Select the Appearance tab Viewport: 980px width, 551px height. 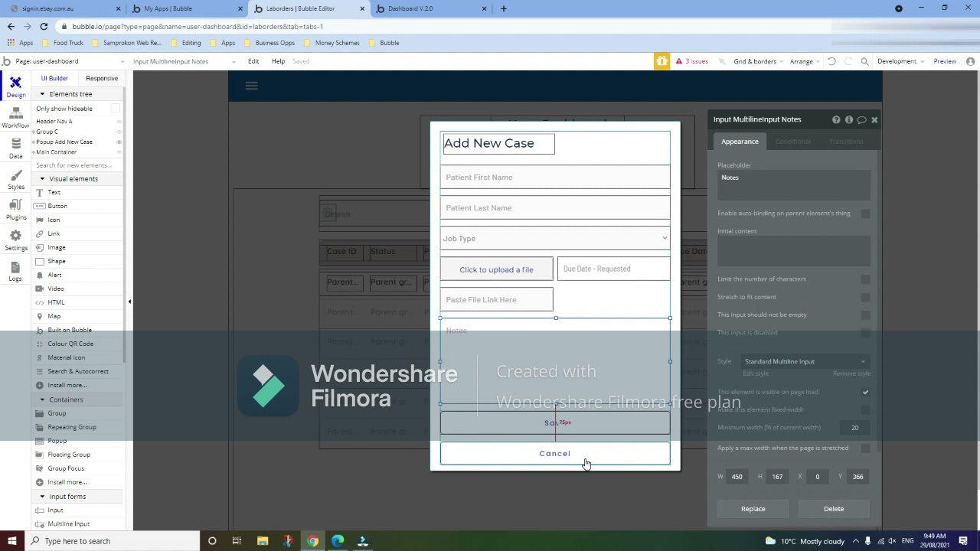coord(740,141)
